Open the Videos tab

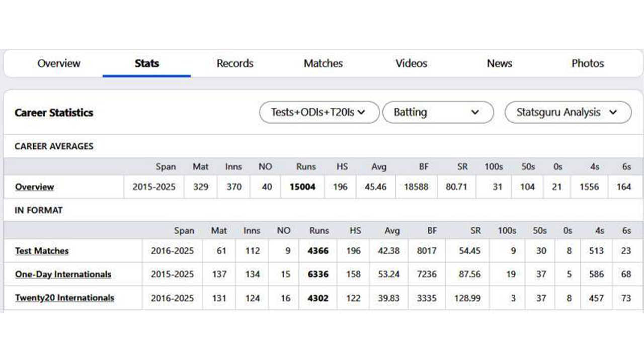point(411,63)
